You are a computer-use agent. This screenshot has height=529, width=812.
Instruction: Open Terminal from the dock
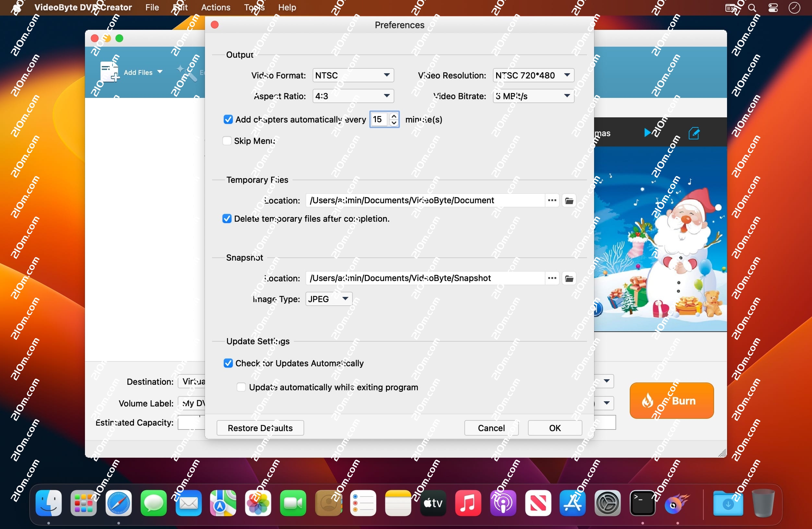click(642, 503)
